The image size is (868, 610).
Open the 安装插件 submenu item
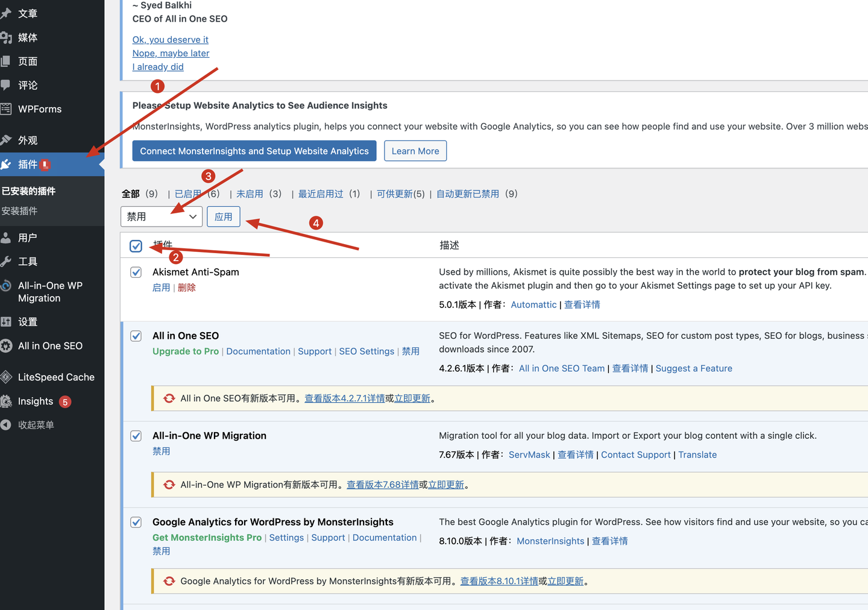pyautogui.click(x=19, y=211)
